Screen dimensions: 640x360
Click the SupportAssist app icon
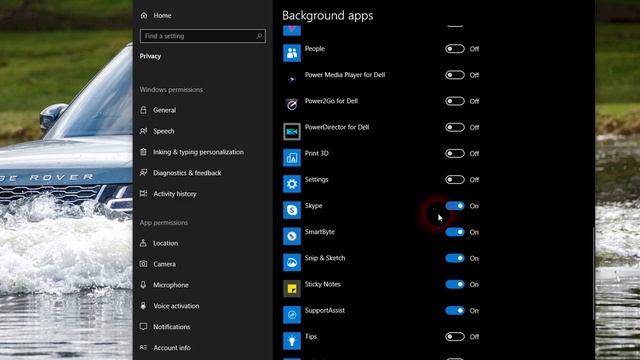pyautogui.click(x=292, y=314)
